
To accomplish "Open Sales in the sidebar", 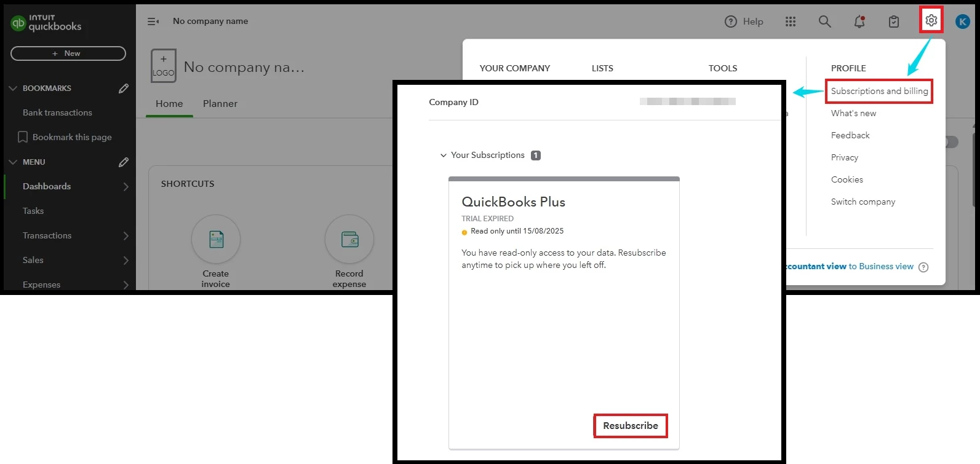I will (33, 260).
